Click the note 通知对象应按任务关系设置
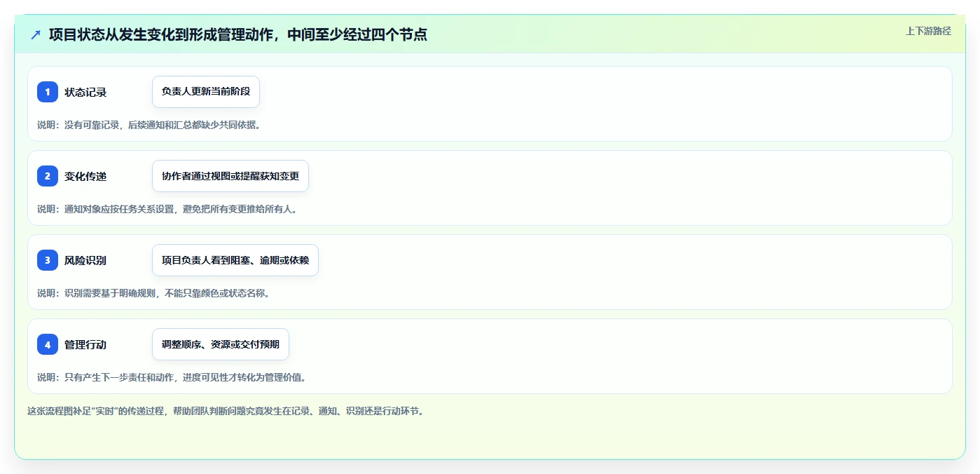Screen dimensions: 980x474 point(119,209)
